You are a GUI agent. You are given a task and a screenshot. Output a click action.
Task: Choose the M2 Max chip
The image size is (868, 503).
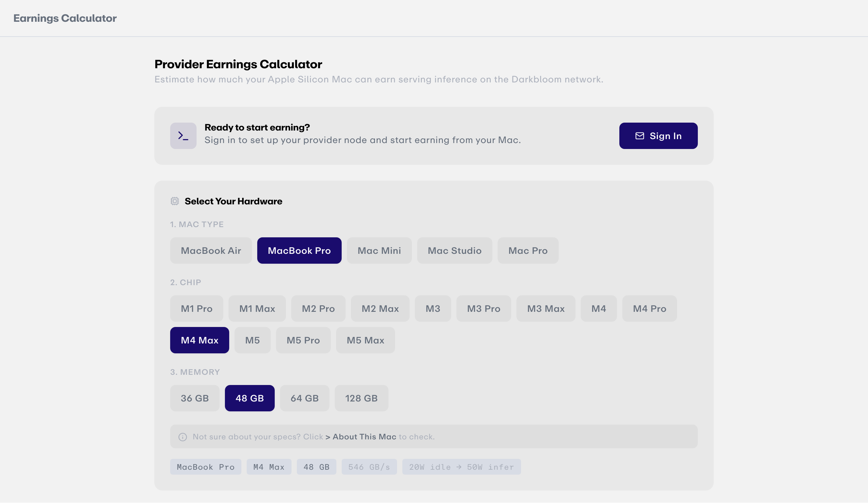380,309
